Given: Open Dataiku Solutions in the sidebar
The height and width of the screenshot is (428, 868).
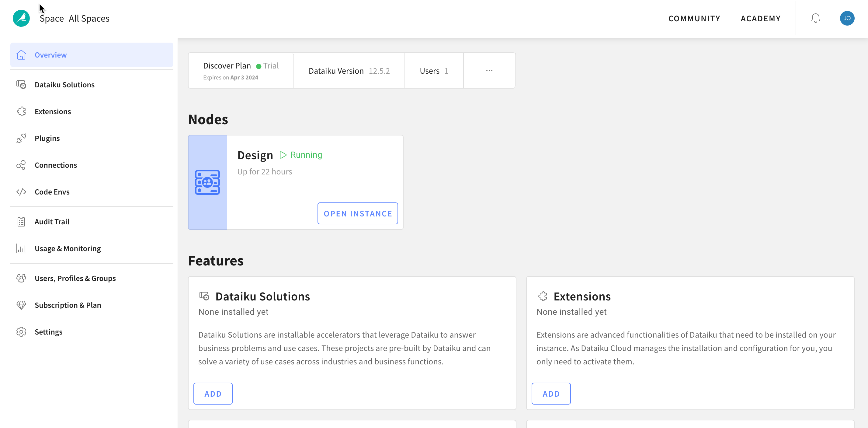Looking at the screenshot, I should pos(64,85).
